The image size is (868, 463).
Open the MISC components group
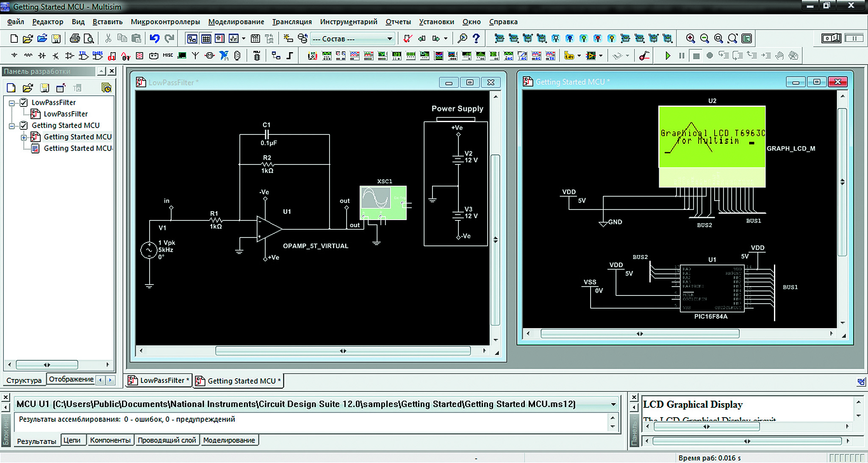(x=168, y=56)
